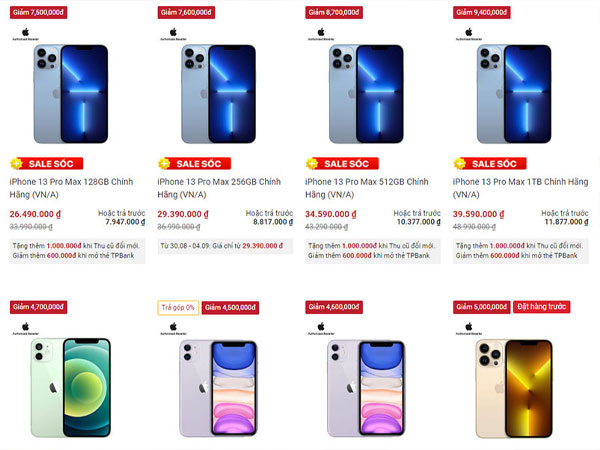The width and height of the screenshot is (600, 450).
Task: Click the SALE SỐC badge on 128GB model
Action: (46, 164)
